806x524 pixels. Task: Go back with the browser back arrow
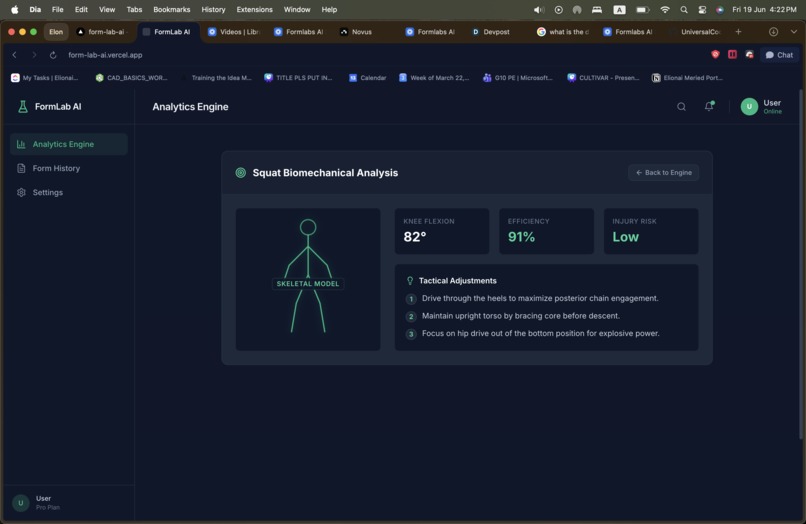(x=14, y=55)
